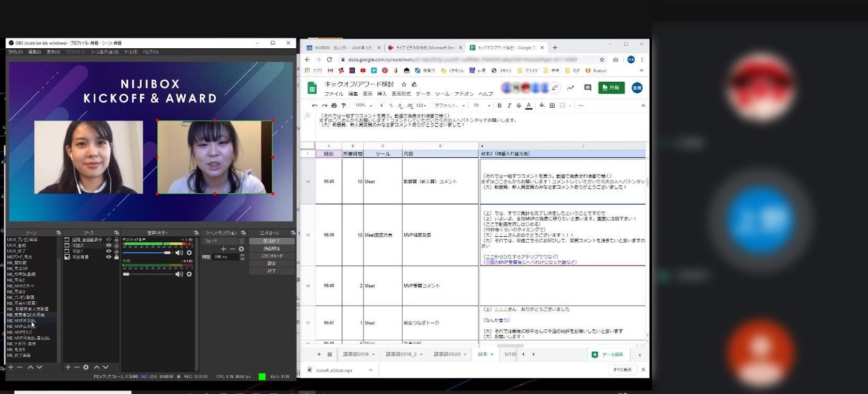Add a scene transition with plus icon
This screenshot has width=868, height=394.
(223, 249)
